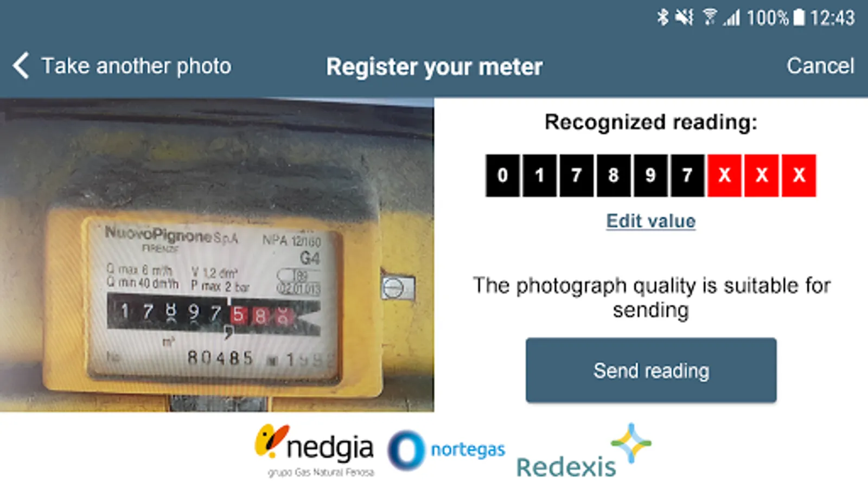Click the first red X digit box
This screenshot has height=488, width=868.
coord(724,175)
